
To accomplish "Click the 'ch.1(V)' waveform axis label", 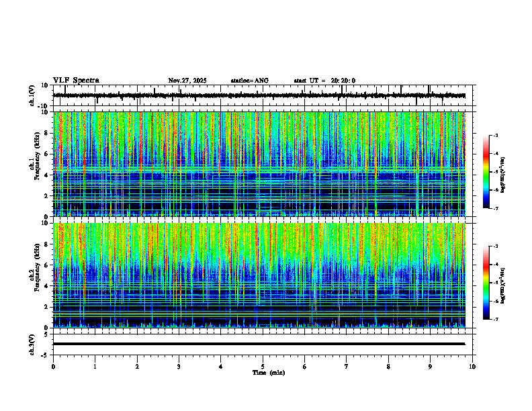I will [x=32, y=95].
